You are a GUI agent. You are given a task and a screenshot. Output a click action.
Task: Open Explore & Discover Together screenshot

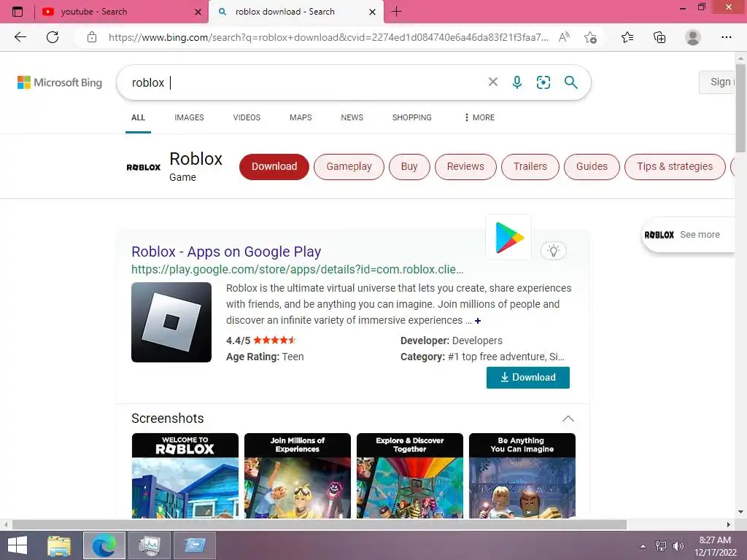[x=410, y=475]
